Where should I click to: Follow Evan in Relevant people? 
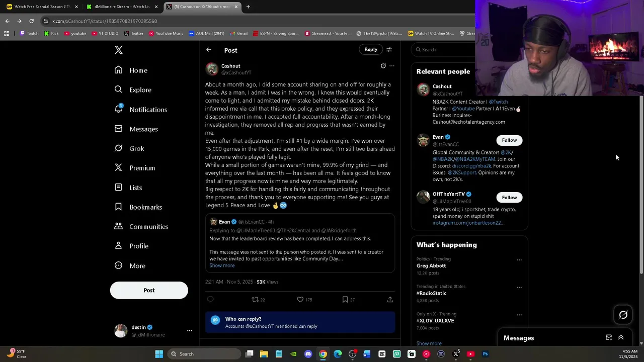509,140
